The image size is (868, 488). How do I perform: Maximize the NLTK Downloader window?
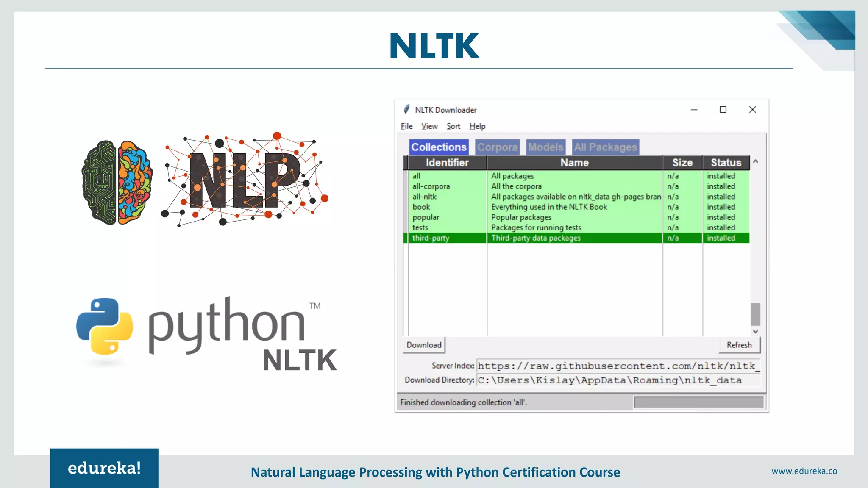tap(723, 110)
